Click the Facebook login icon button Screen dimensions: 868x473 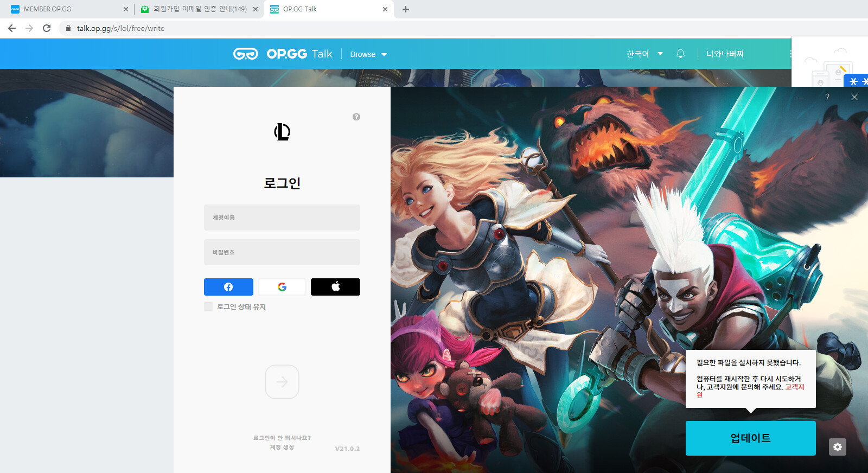coord(228,287)
